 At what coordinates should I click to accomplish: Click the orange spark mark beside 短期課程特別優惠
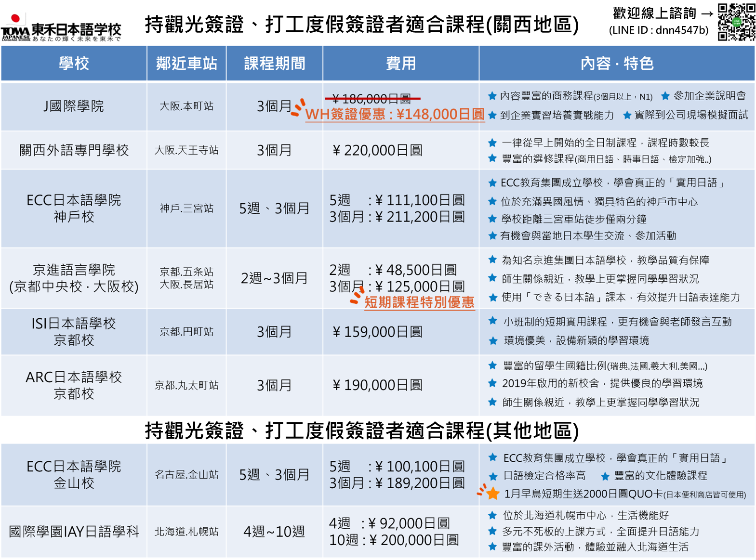pos(356,296)
